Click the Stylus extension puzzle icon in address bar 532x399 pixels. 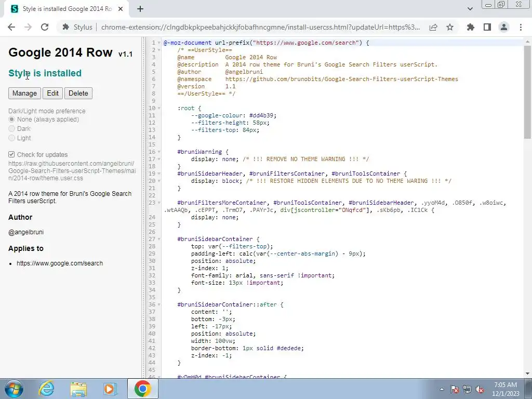point(66,27)
